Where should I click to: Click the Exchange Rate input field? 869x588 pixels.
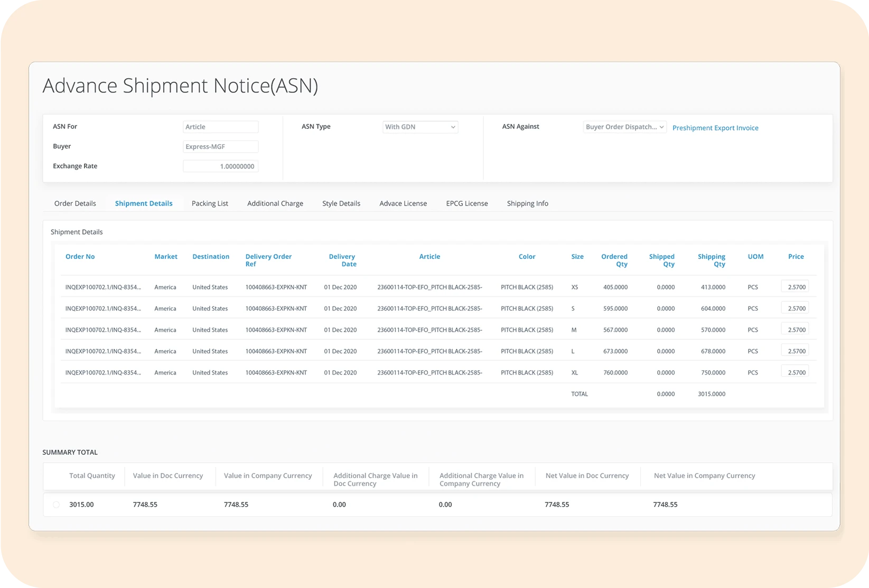220,166
